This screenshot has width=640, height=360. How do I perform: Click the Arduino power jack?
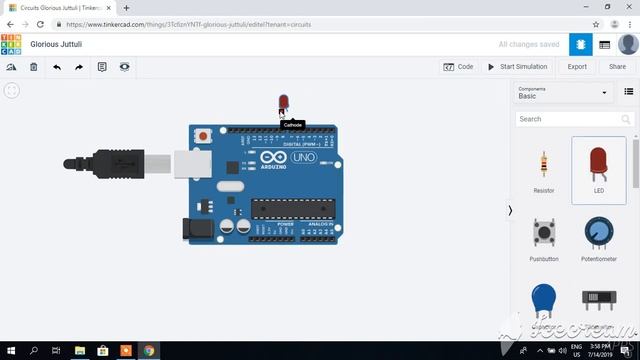pyautogui.click(x=198, y=229)
